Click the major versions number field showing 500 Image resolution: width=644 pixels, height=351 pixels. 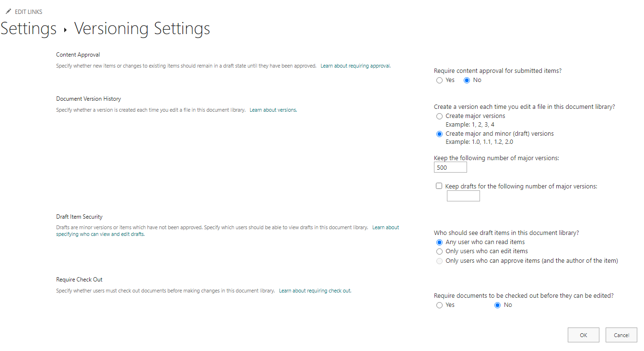pos(450,167)
